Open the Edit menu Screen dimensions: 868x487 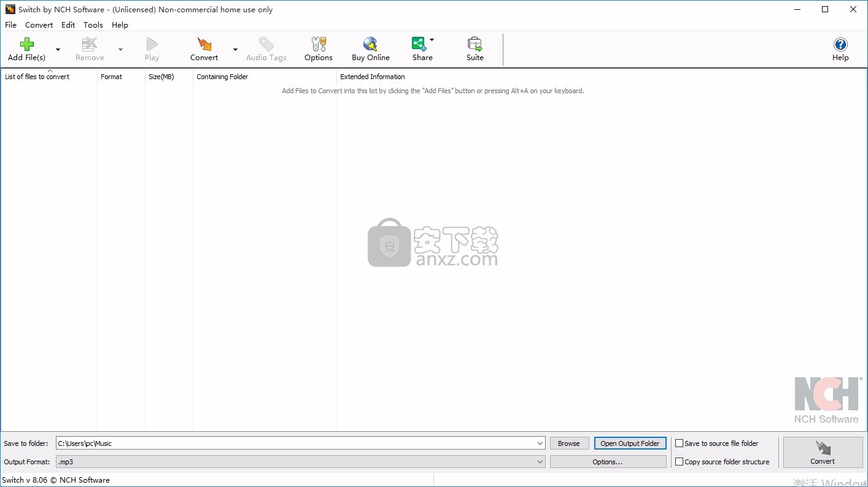pos(68,25)
